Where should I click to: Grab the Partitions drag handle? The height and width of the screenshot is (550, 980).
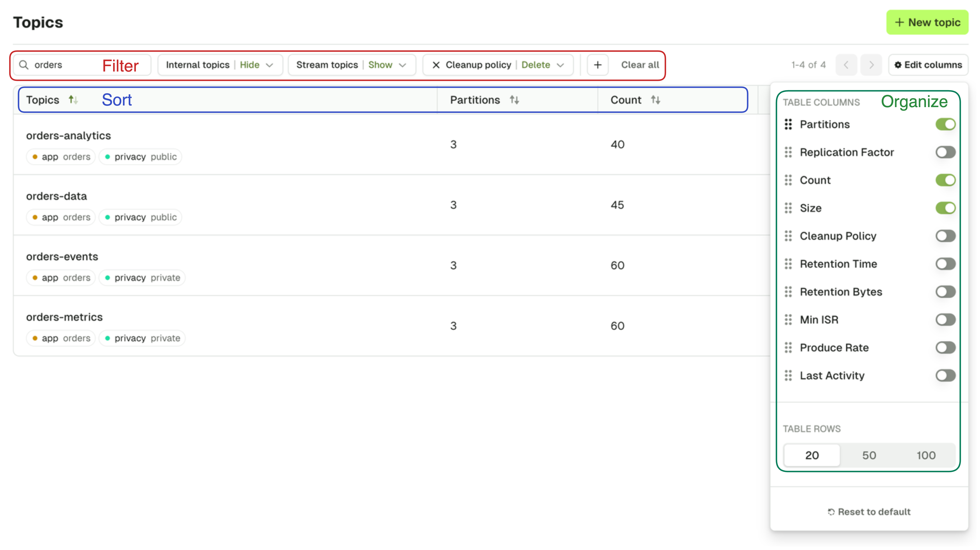(x=788, y=124)
